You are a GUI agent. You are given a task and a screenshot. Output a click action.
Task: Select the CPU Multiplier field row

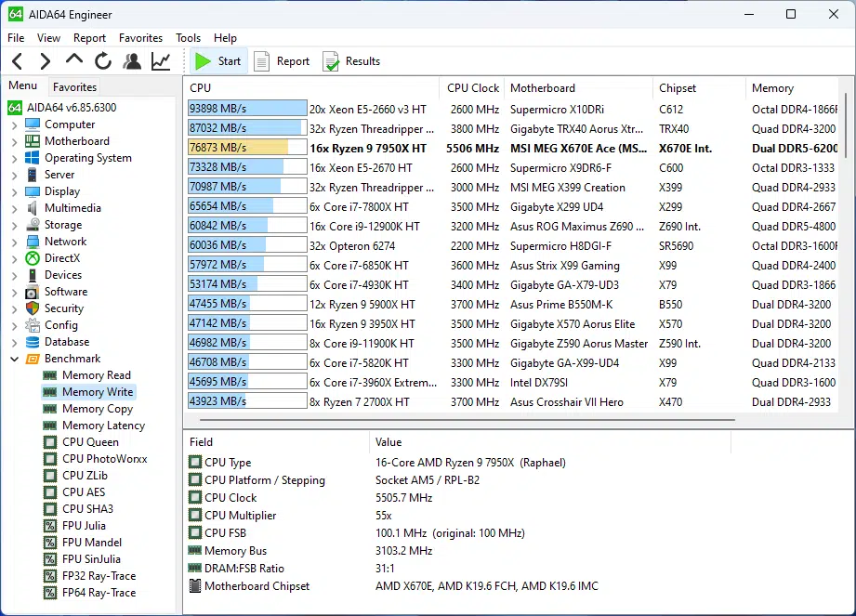coord(458,516)
